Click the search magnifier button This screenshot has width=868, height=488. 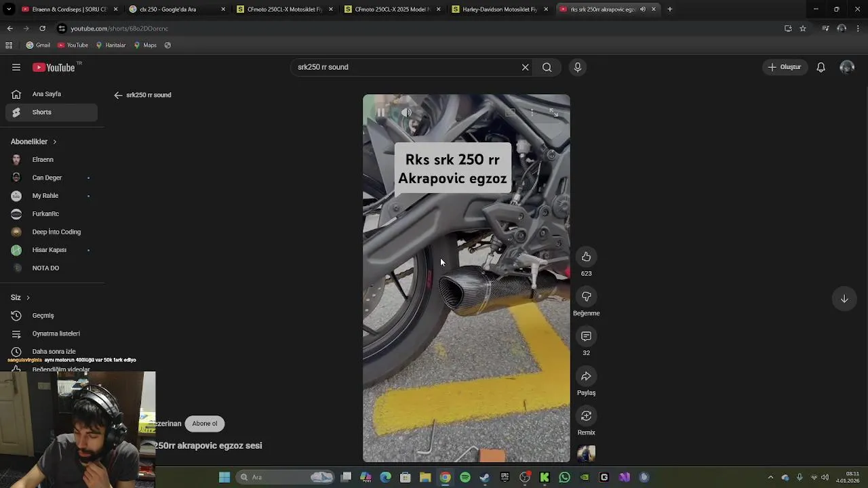[x=547, y=67]
